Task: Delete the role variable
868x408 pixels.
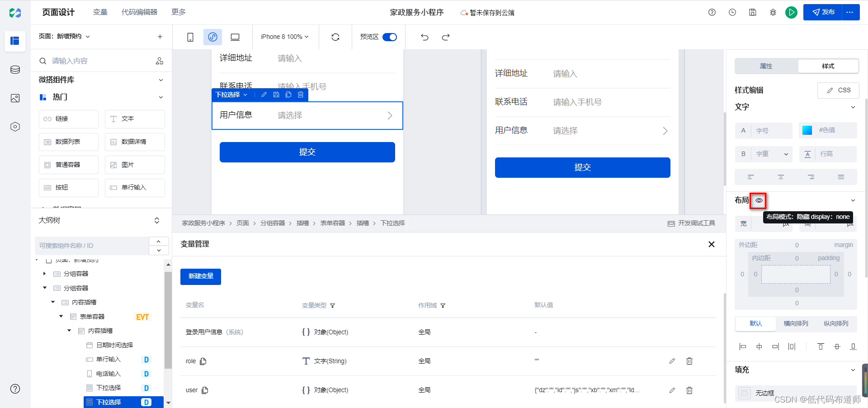Action: [689, 361]
